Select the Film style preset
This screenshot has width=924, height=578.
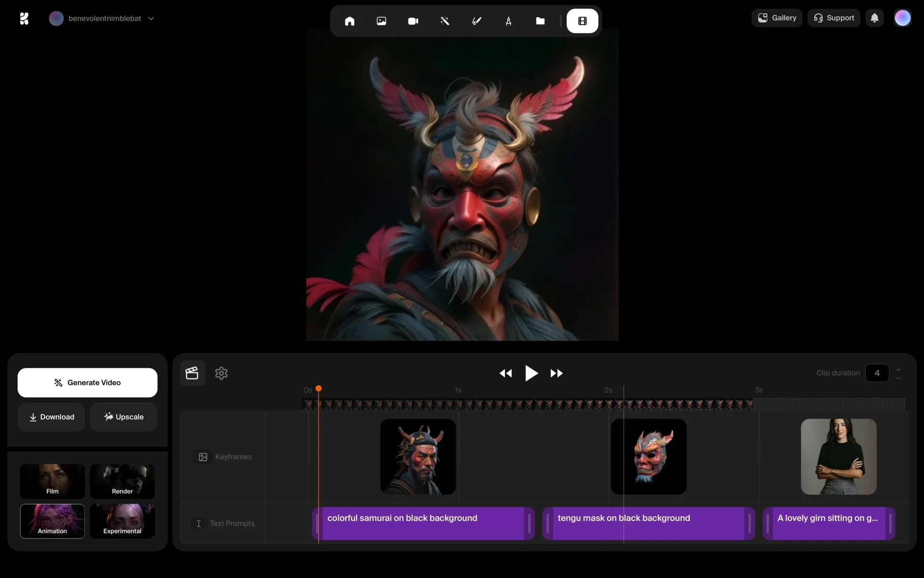tap(52, 481)
